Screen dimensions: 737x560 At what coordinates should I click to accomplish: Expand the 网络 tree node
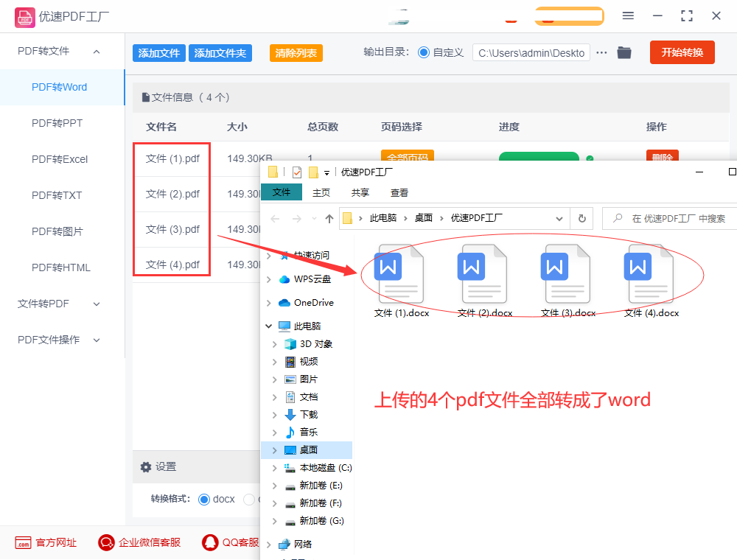269,545
